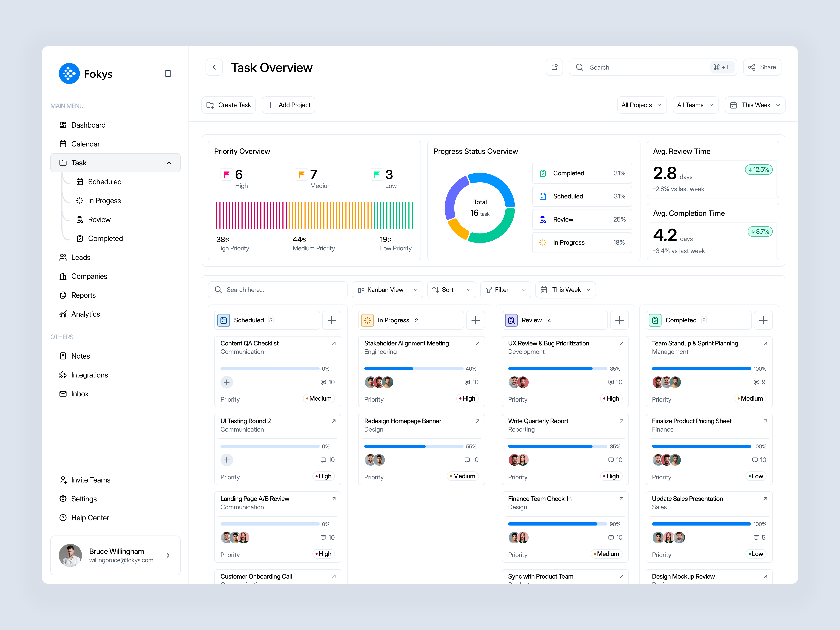Click the share-link icon beside the search bar

click(x=554, y=67)
